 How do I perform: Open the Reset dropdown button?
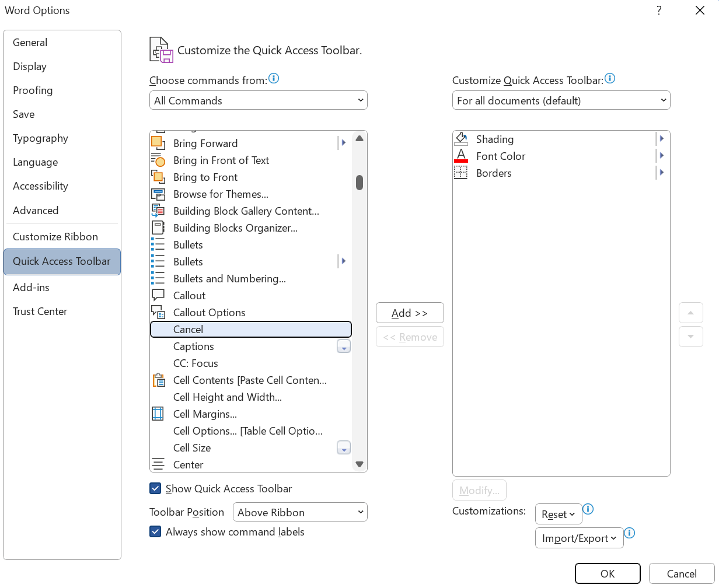coord(559,514)
